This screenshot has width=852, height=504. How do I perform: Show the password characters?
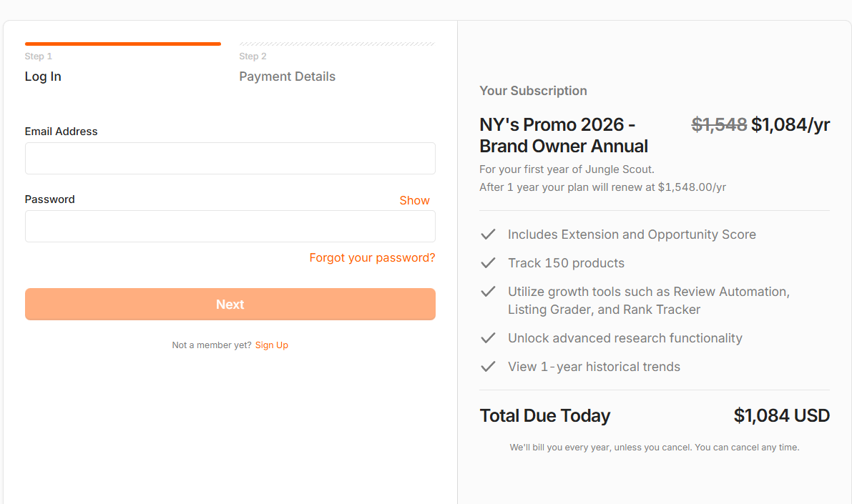[414, 200]
